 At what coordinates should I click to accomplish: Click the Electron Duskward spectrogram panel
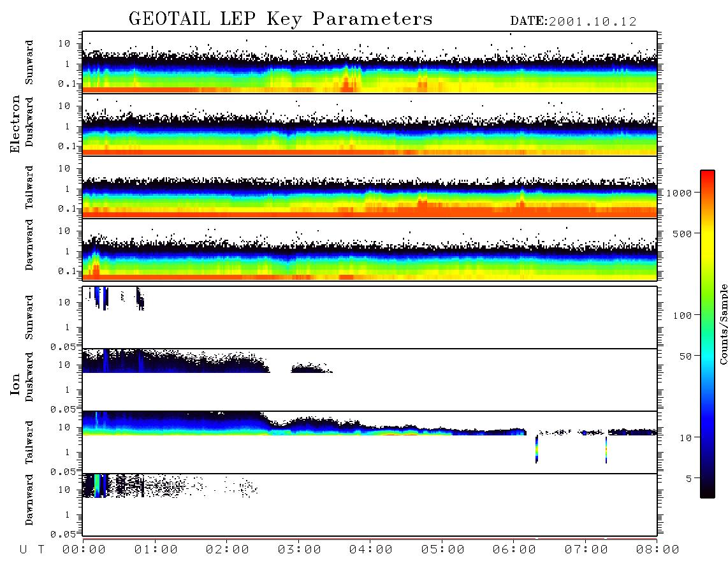tap(370, 124)
